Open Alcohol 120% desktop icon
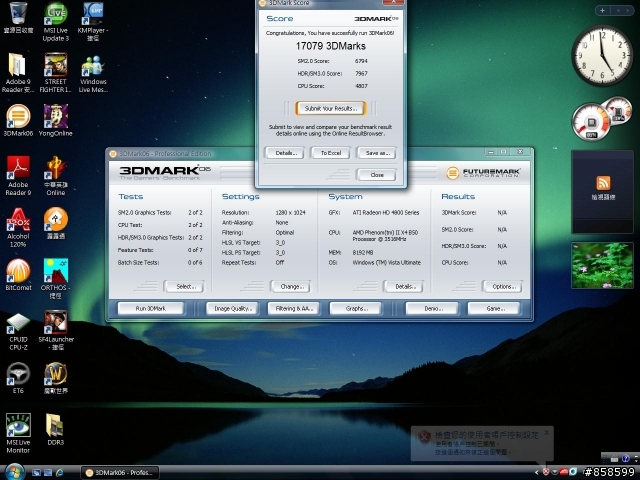 tap(18, 227)
